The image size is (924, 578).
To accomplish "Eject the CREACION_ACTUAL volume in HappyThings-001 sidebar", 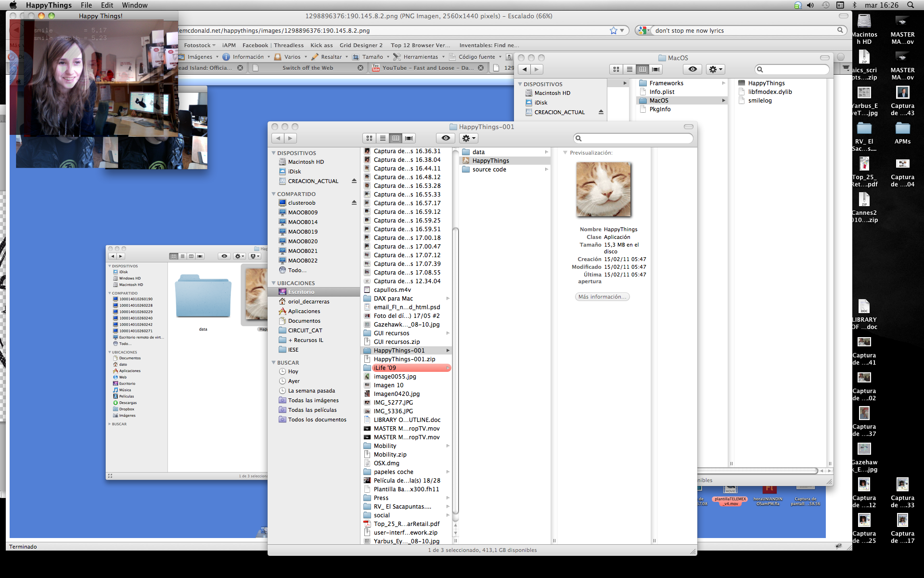I will [354, 181].
